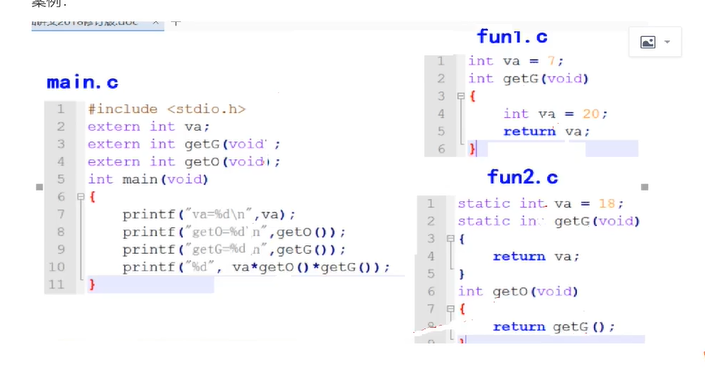Viewport: 705px width, 372px height.
Task: Collapse getG fold marker in fun1.c
Action: point(460,96)
